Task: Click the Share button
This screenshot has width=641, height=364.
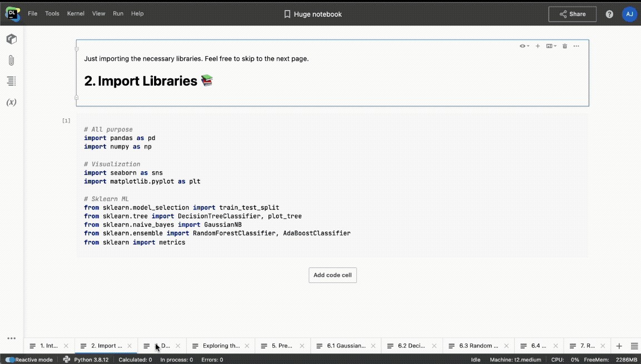Action: pos(572,14)
